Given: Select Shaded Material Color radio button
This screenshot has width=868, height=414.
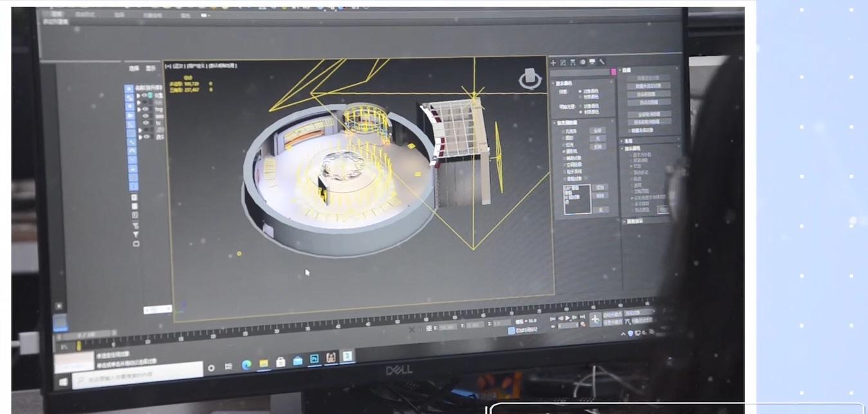Looking at the screenshot, I should tap(580, 111).
